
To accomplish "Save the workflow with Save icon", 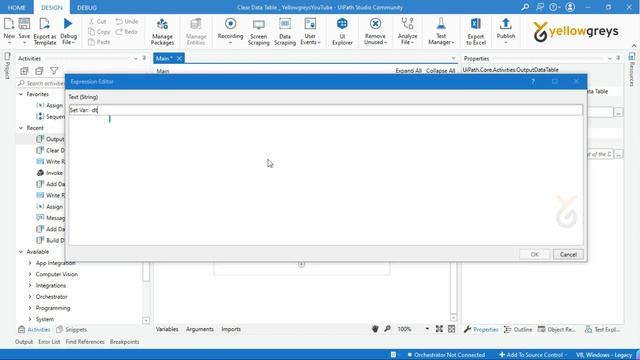I will point(24,24).
